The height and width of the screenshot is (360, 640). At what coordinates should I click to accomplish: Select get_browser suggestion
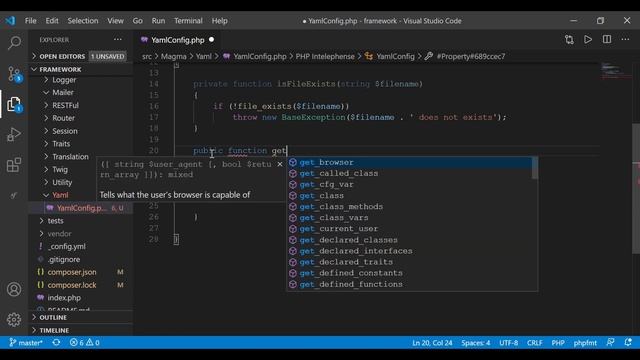point(409,162)
